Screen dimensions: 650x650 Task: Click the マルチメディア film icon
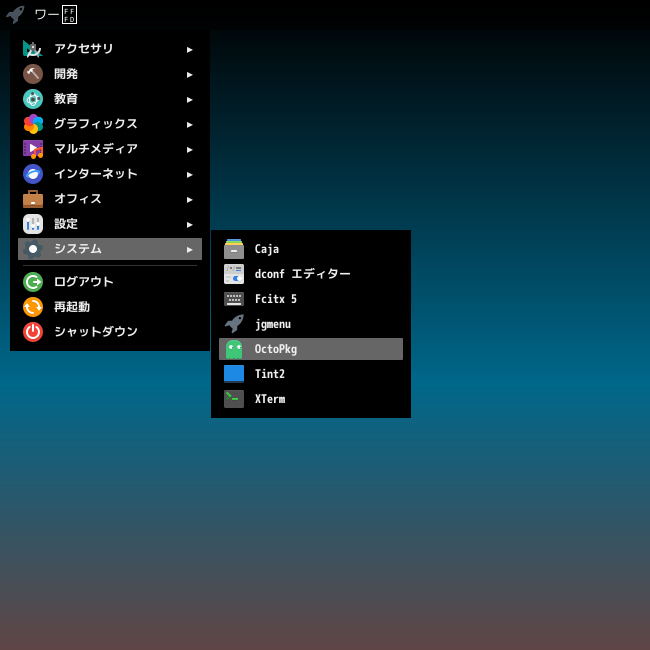pos(33,149)
